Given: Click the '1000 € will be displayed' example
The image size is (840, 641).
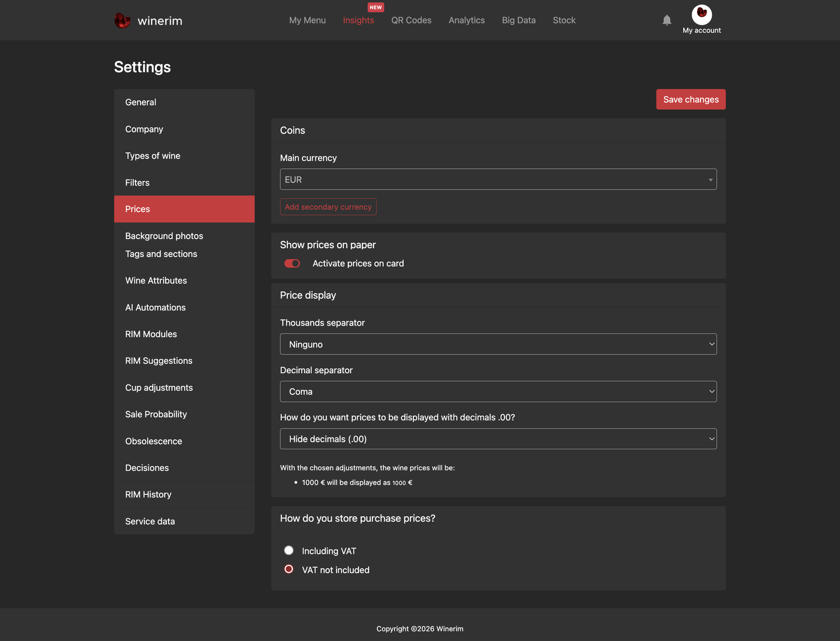Looking at the screenshot, I should [357, 482].
